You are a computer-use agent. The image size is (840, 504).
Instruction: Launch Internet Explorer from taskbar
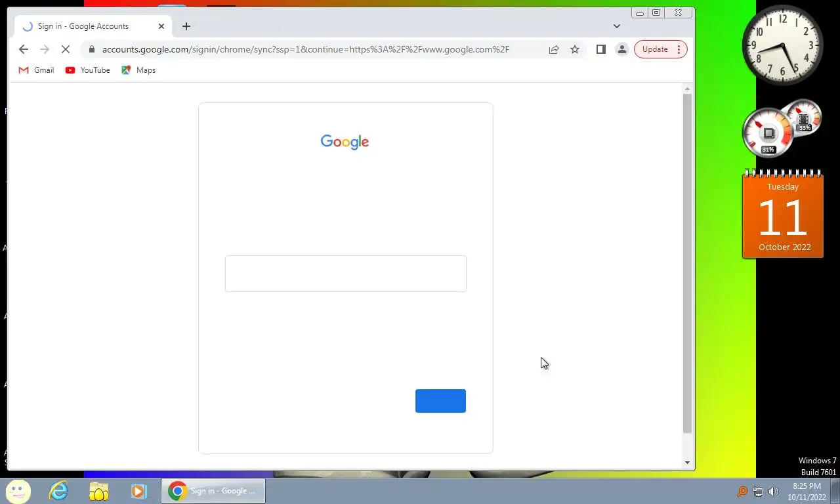[59, 491]
